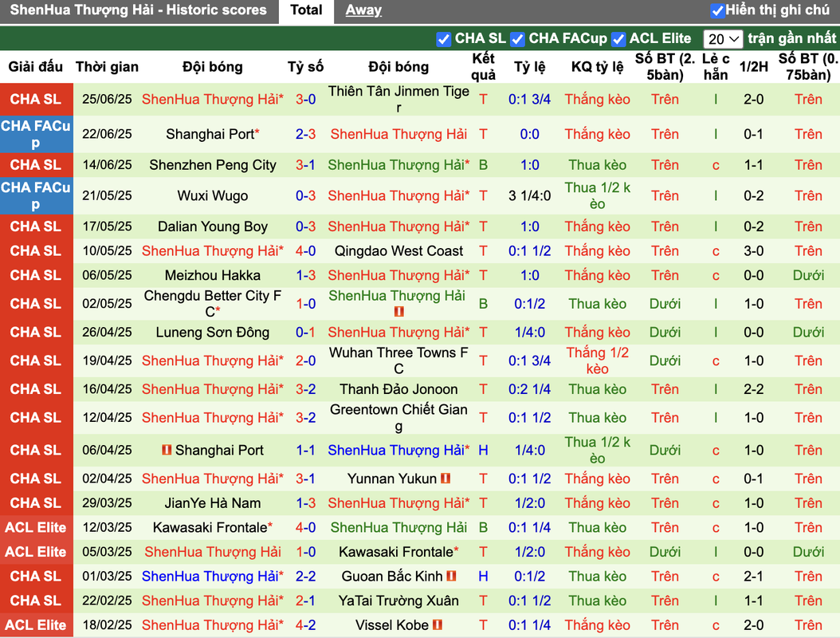The width and height of the screenshot is (840, 638).
Task: Click the 0:2 1/4 handicap for Thanh Đảo Jonoon
Action: (x=529, y=389)
